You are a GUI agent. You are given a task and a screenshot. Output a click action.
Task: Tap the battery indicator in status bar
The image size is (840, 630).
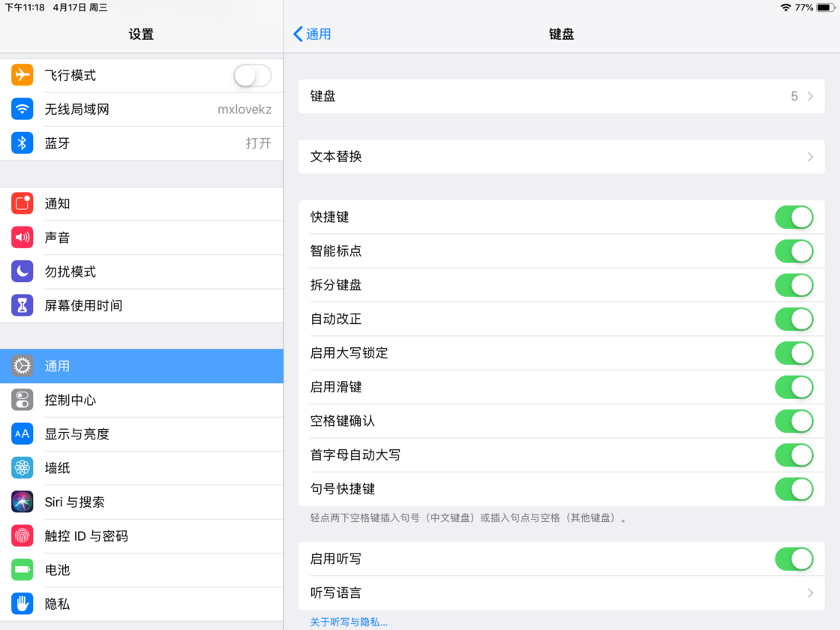826,7
